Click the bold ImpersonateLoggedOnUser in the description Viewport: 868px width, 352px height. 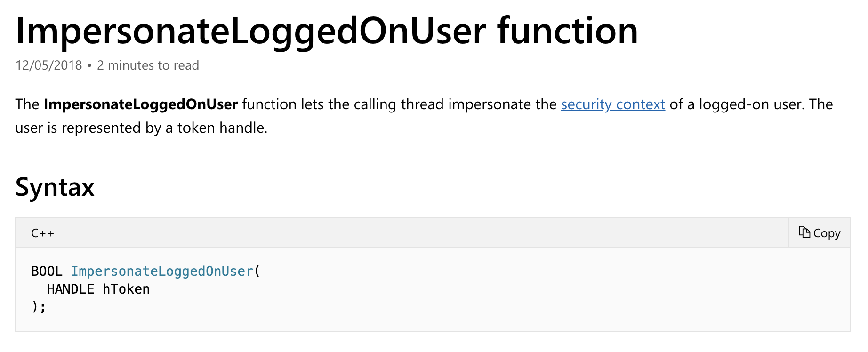click(x=140, y=104)
